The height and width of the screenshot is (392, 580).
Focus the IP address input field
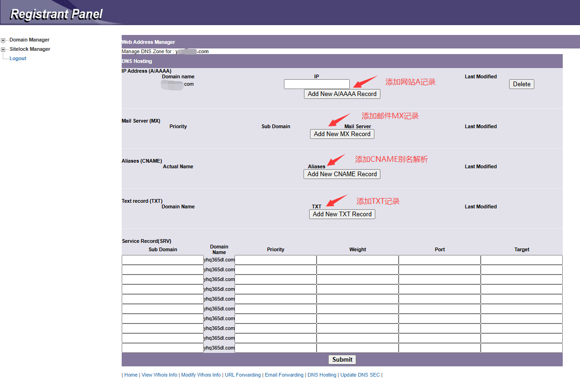coord(317,84)
